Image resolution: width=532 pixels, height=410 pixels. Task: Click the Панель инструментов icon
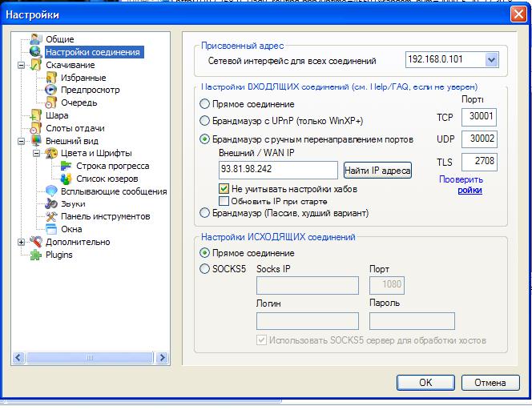(x=51, y=217)
